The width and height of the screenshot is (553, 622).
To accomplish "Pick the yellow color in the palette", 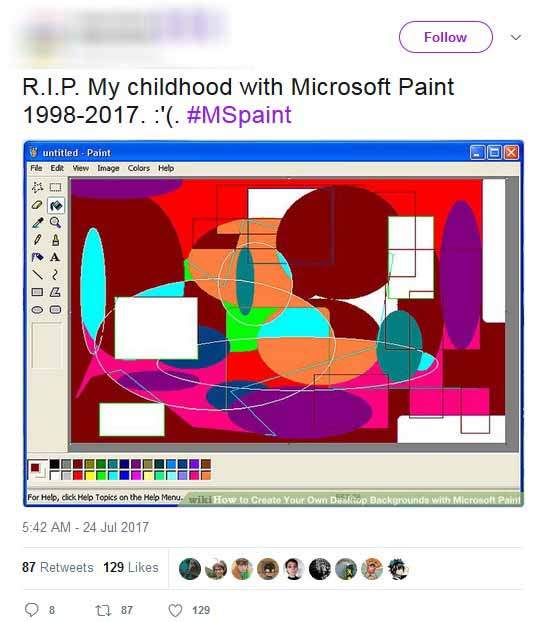I will click(x=90, y=475).
